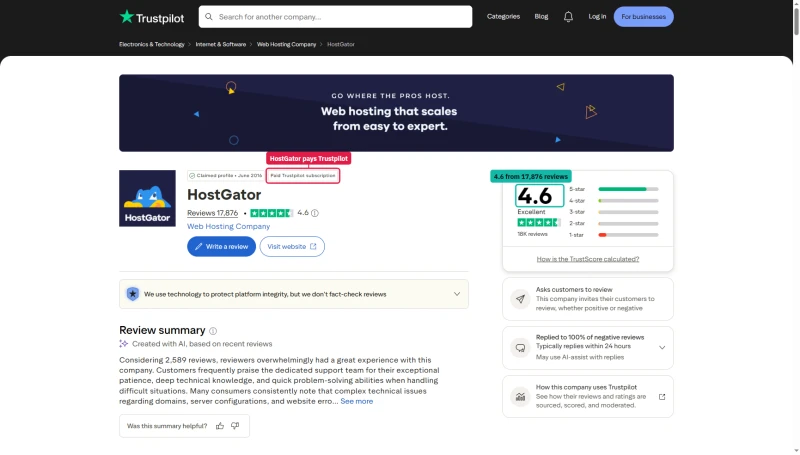This screenshot has width=800, height=455.
Task: Focus the Search for another company field
Action: pos(335,17)
